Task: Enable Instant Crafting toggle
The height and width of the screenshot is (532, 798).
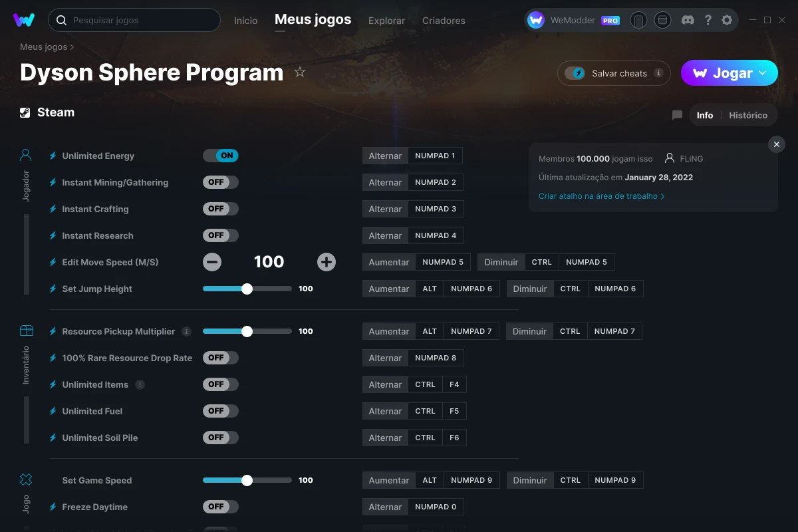Action: pos(221,209)
